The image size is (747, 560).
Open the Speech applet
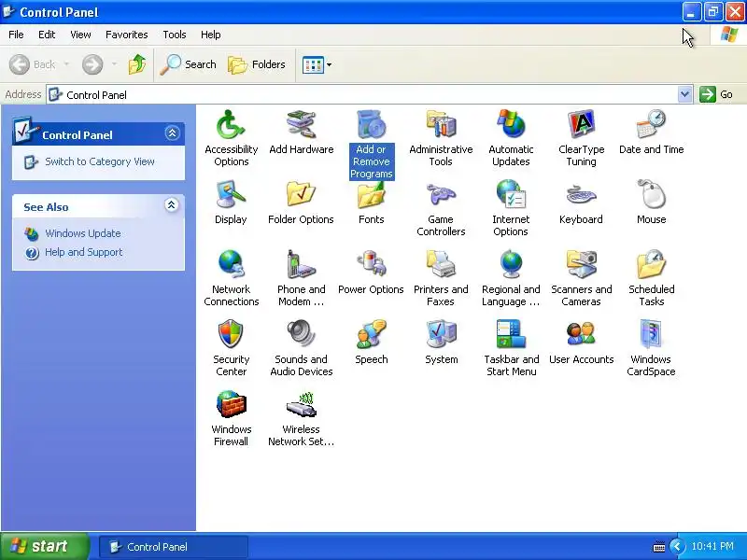[372, 343]
